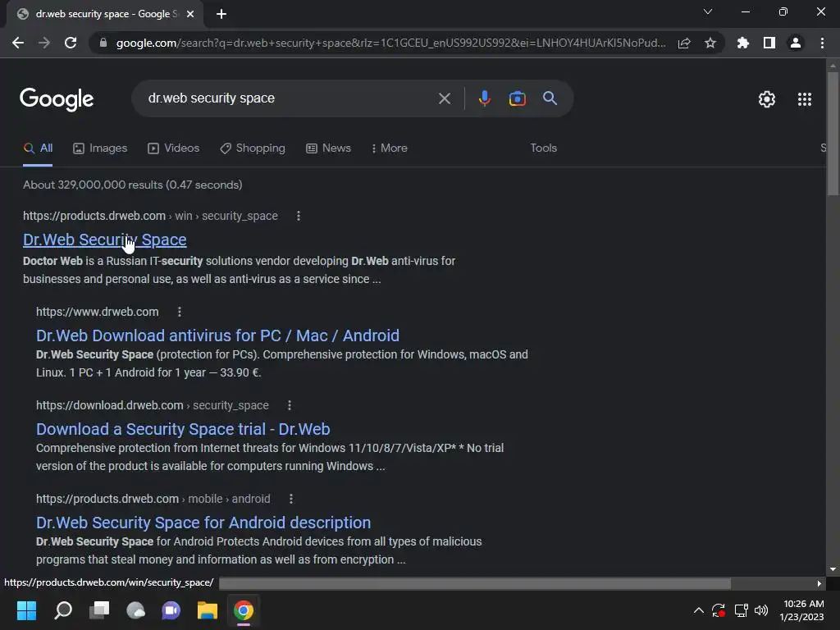This screenshot has height=630, width=840.
Task: Search by image with camera icon
Action: click(x=517, y=98)
